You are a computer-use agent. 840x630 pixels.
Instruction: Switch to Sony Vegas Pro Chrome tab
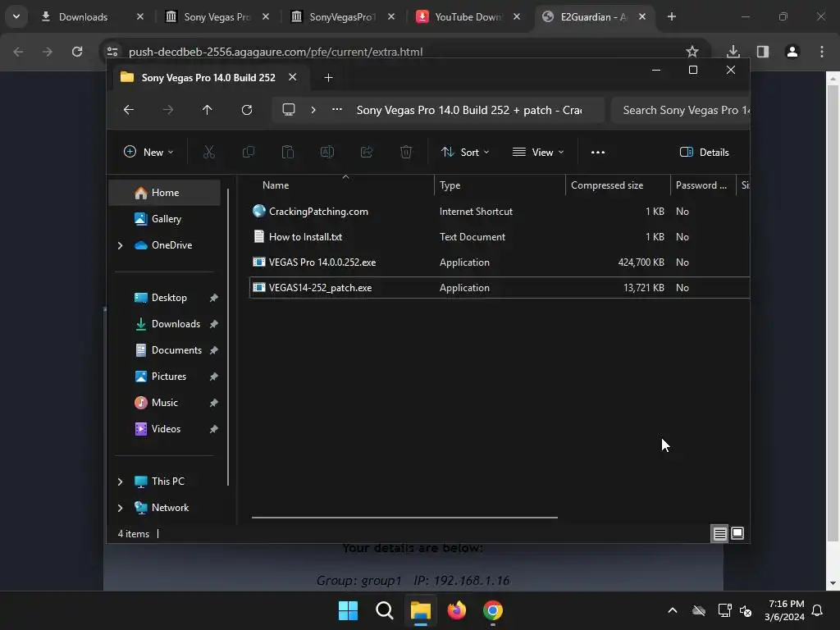[x=217, y=16]
